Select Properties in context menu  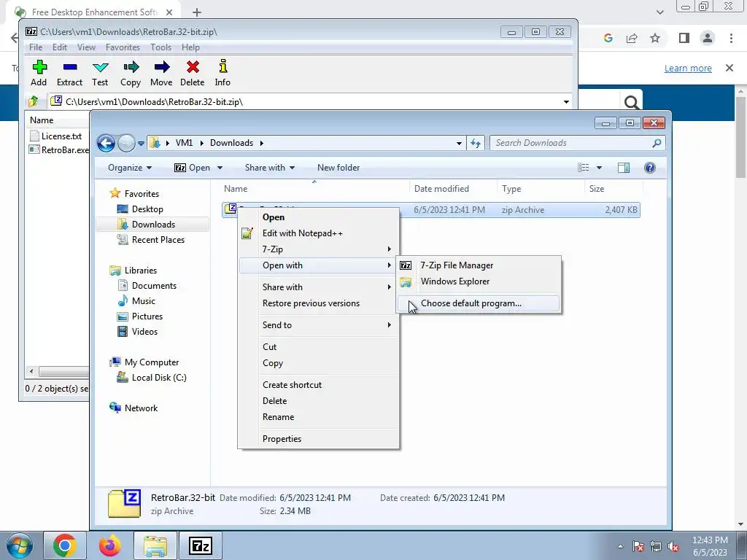tap(318, 438)
